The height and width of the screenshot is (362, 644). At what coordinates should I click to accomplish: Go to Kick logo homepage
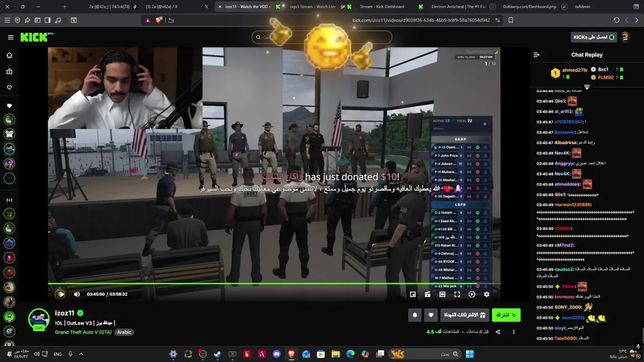[37, 37]
